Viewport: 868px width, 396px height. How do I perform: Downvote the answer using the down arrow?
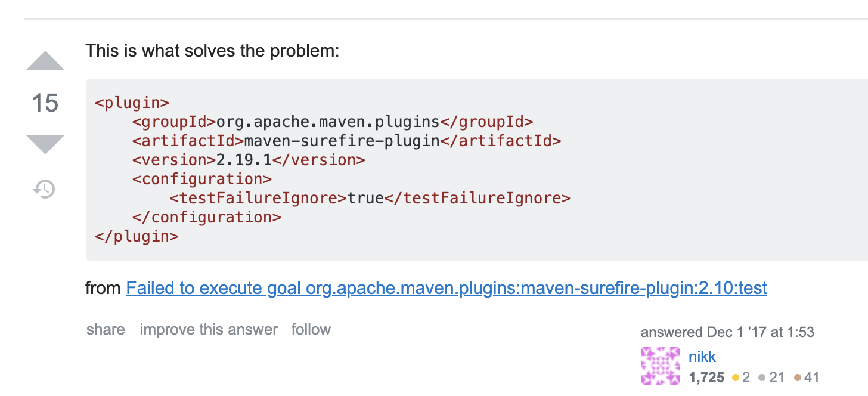click(x=45, y=145)
